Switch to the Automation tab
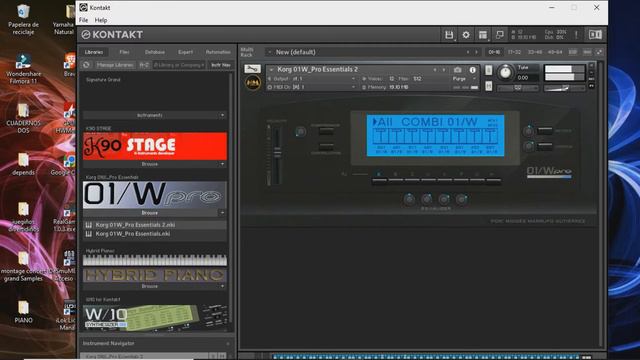The image size is (640, 360). pyautogui.click(x=218, y=52)
